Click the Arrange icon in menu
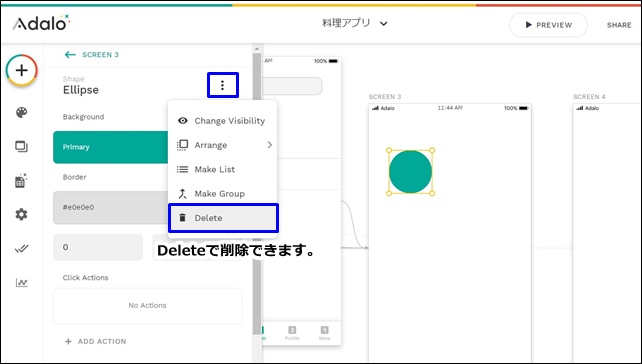This screenshot has height=364, width=642. pyautogui.click(x=183, y=145)
